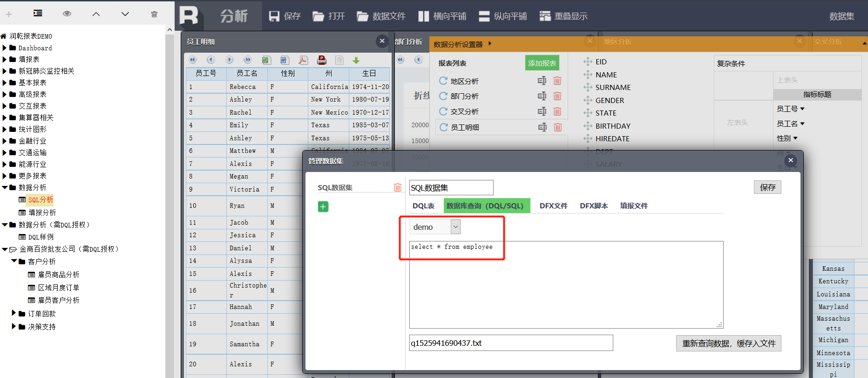Go to last page in 员工明细 toolbar
868x378 pixels.
247,60
